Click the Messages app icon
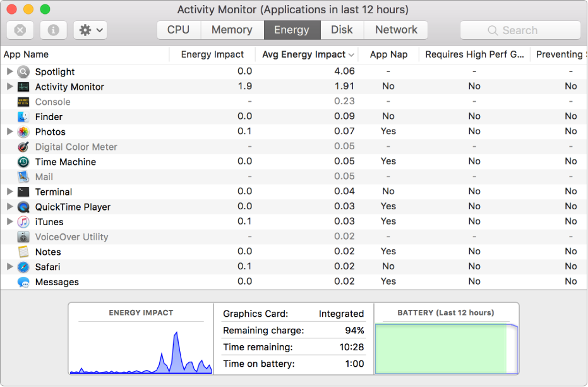The image size is (588, 387). pos(23,282)
